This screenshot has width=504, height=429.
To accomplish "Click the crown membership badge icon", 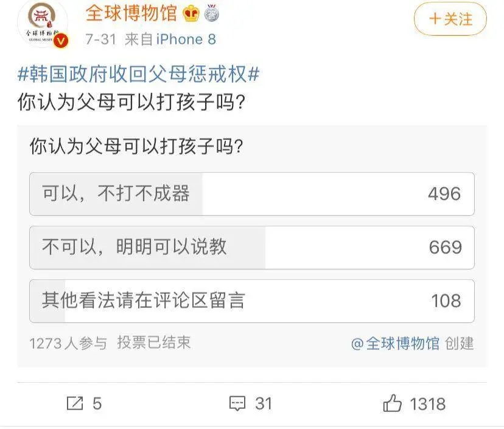I will [191, 13].
